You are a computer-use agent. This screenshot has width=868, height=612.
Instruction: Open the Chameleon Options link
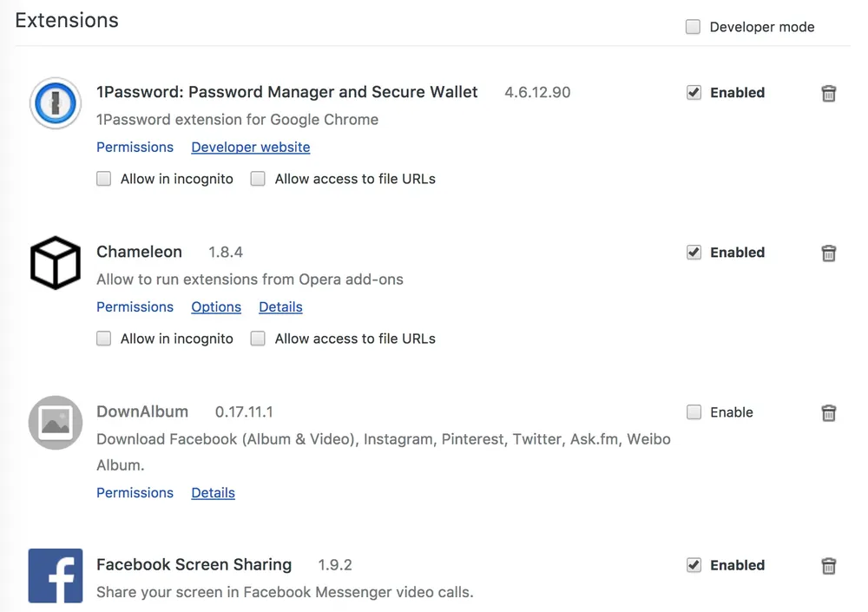216,306
